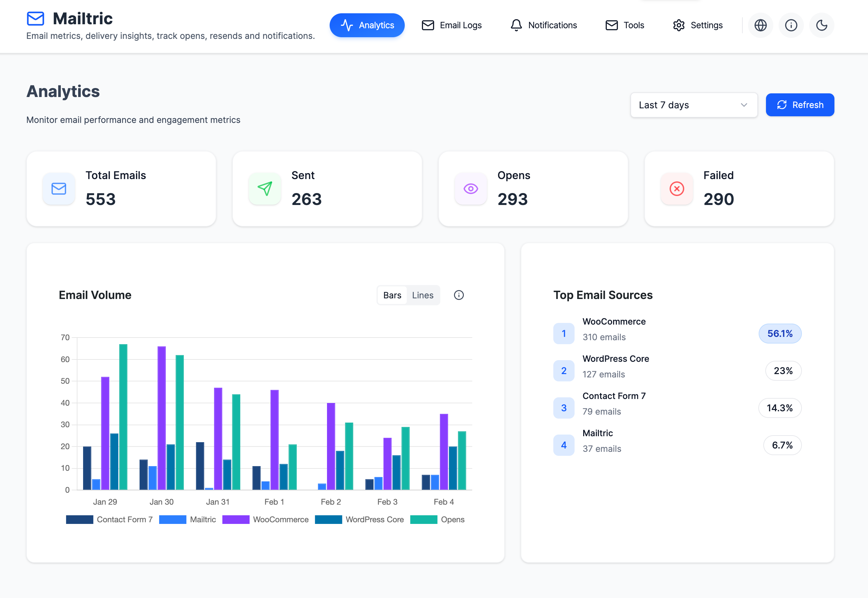Click the WooCommerce 56.1% badge
The image size is (868, 598).
click(780, 334)
